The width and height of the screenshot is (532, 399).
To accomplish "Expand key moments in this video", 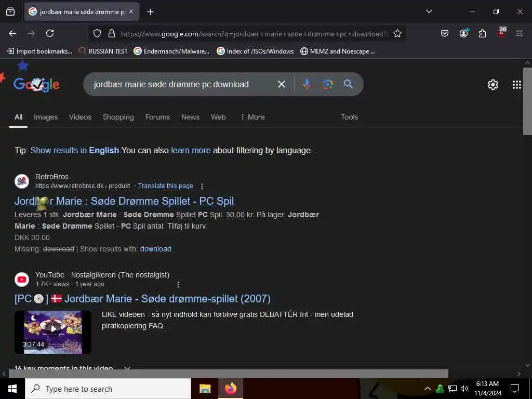I will click(127, 368).
